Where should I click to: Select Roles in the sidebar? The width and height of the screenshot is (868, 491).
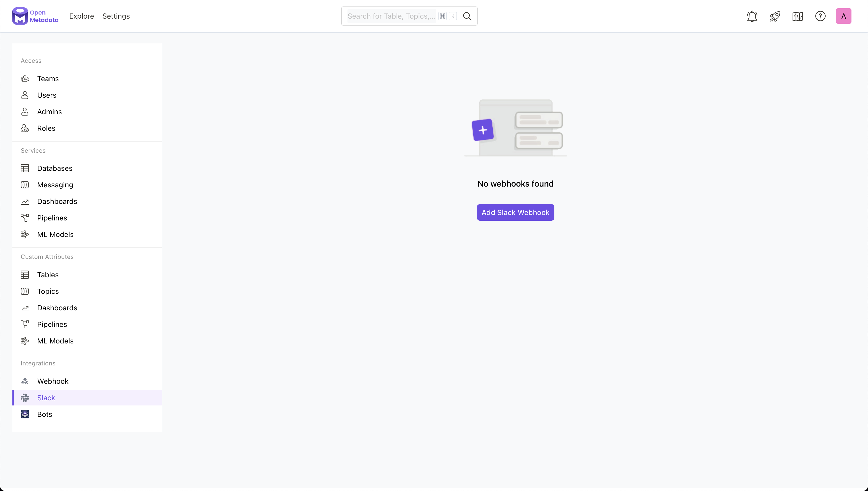46,128
